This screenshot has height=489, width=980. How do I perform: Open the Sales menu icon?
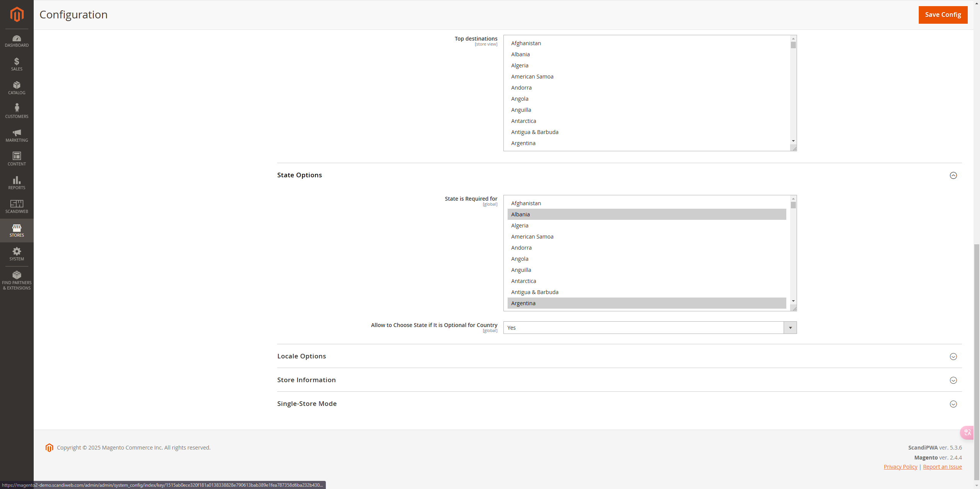coord(16,64)
